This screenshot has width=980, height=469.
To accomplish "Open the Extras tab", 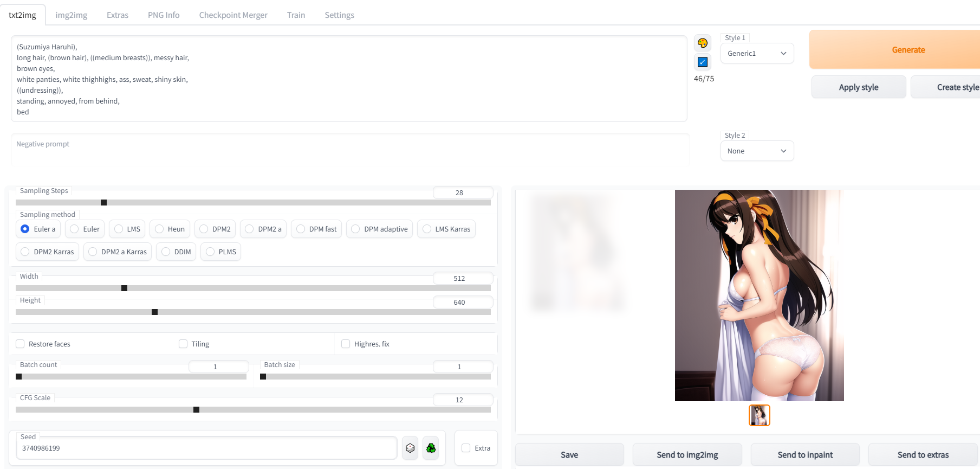I will pos(118,15).
